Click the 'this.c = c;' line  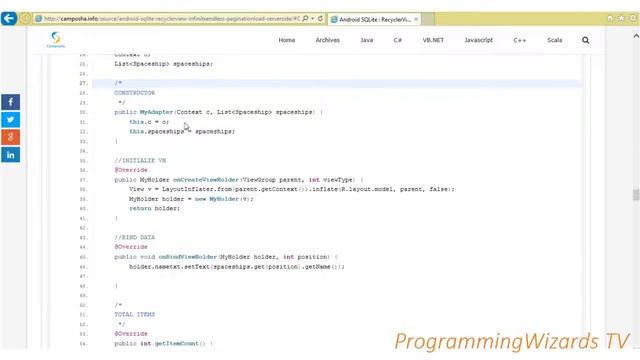click(x=149, y=122)
